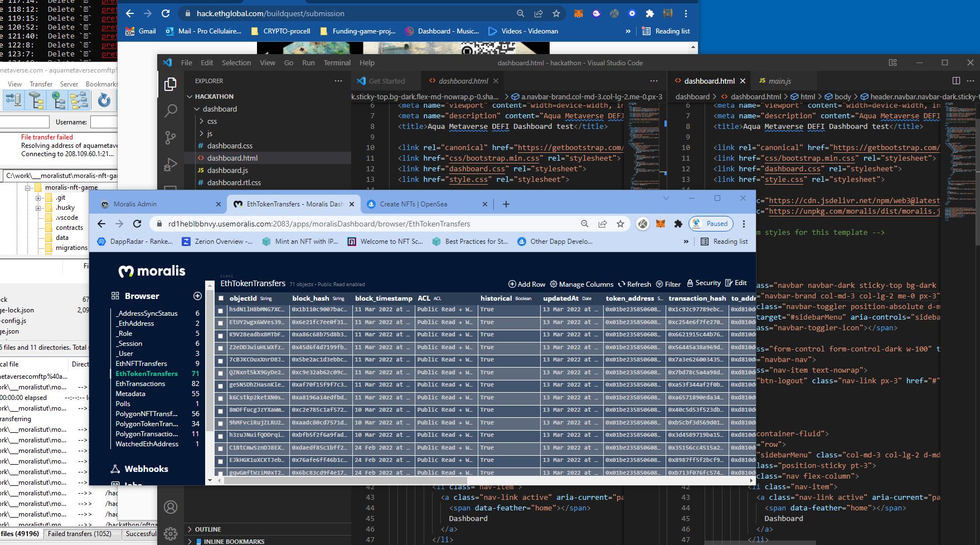Expand the INLINE BOOKMARKS section
The image size is (980, 545).
tap(190, 541)
